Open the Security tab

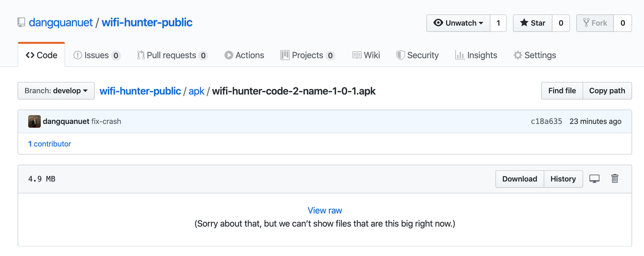(x=417, y=55)
